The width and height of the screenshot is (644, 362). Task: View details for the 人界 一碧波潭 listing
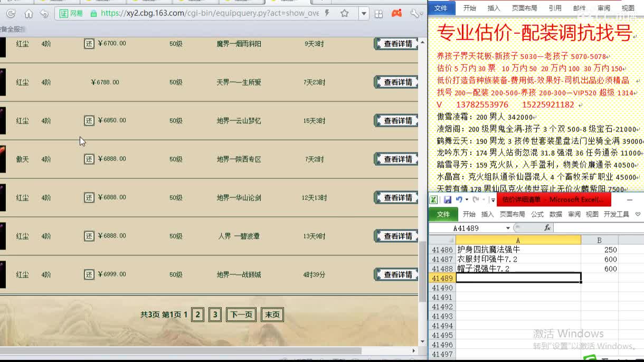[x=396, y=236]
